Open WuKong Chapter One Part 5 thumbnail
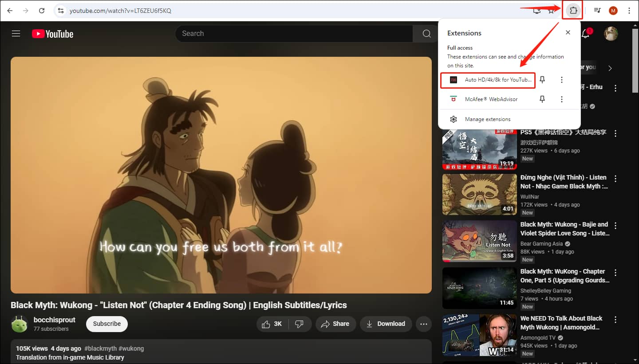This screenshot has width=639, height=364. (480, 288)
